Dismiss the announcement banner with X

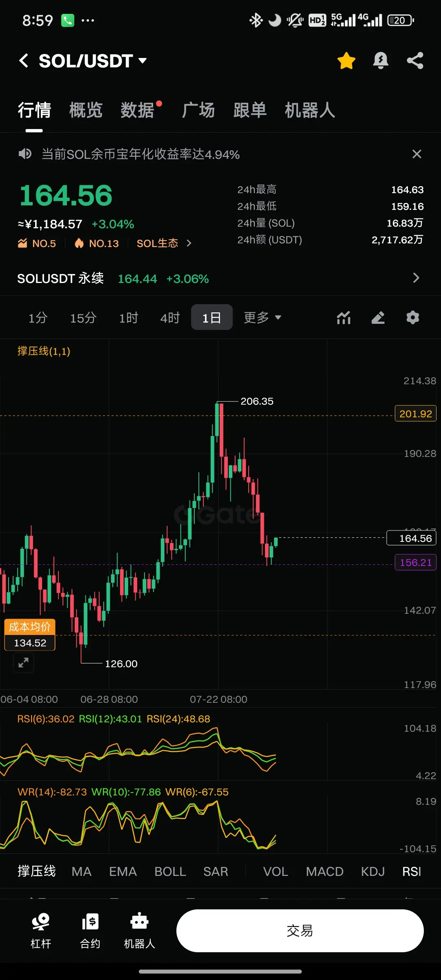(416, 154)
